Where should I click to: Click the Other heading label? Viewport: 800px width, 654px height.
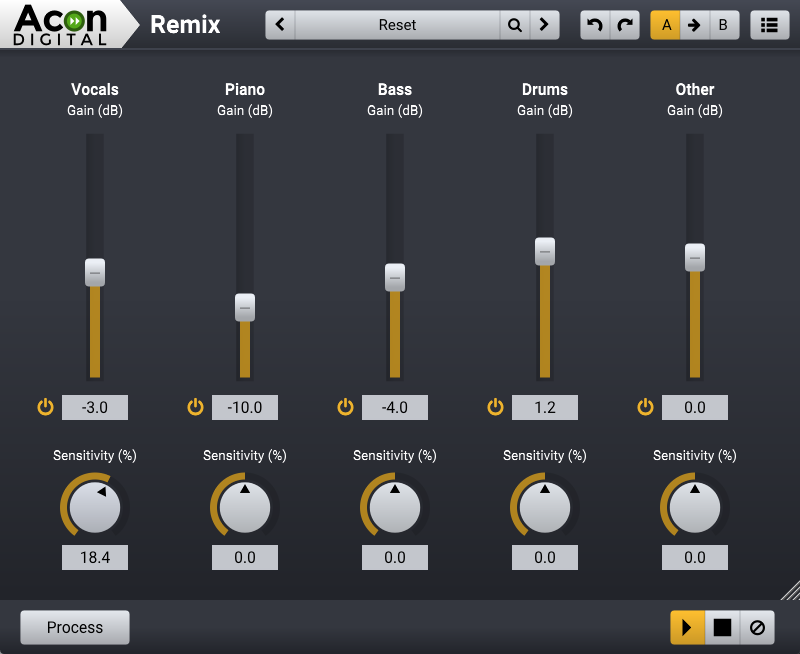tap(695, 89)
